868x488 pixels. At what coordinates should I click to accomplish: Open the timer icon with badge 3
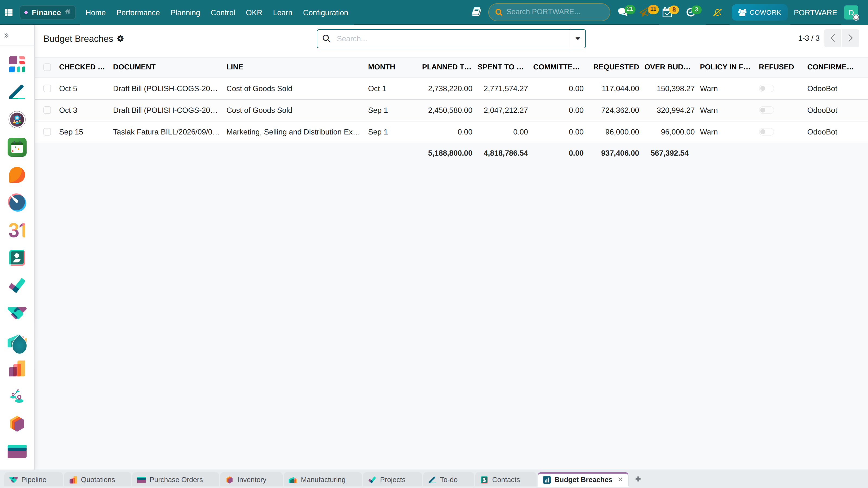coord(691,12)
